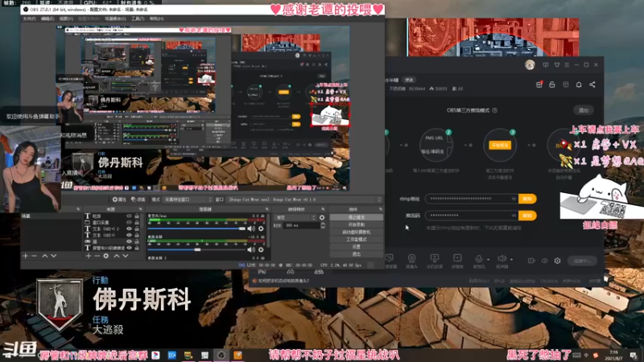Screen dimensions: 644x362
Task: Open source 属性 from the OBS source toolbar
Action: click(x=119, y=200)
